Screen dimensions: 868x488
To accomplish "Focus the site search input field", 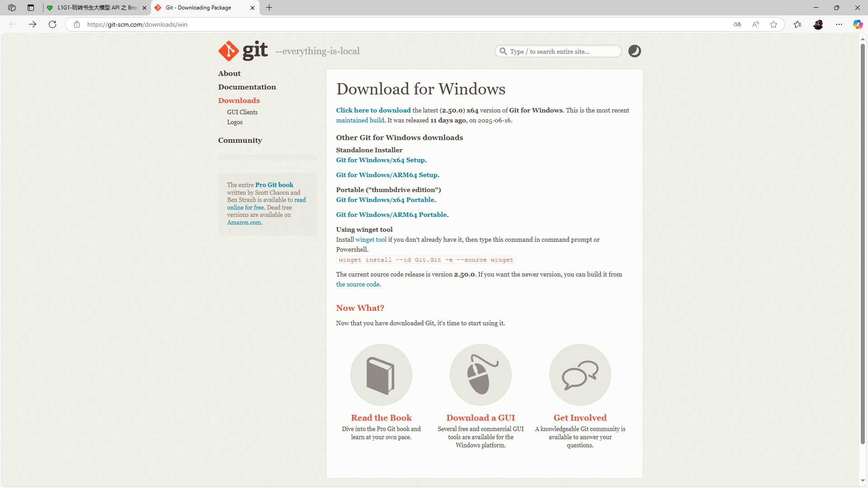I will click(558, 52).
